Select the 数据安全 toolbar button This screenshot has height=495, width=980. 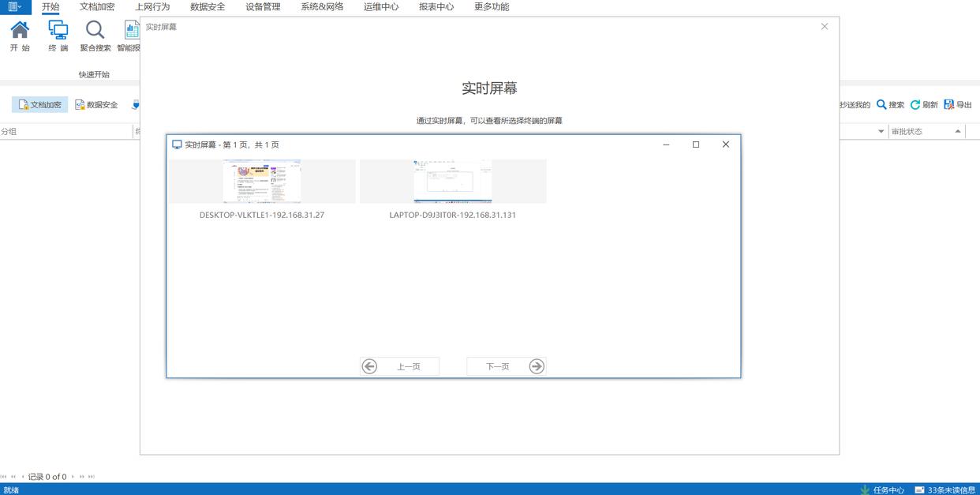(x=96, y=105)
